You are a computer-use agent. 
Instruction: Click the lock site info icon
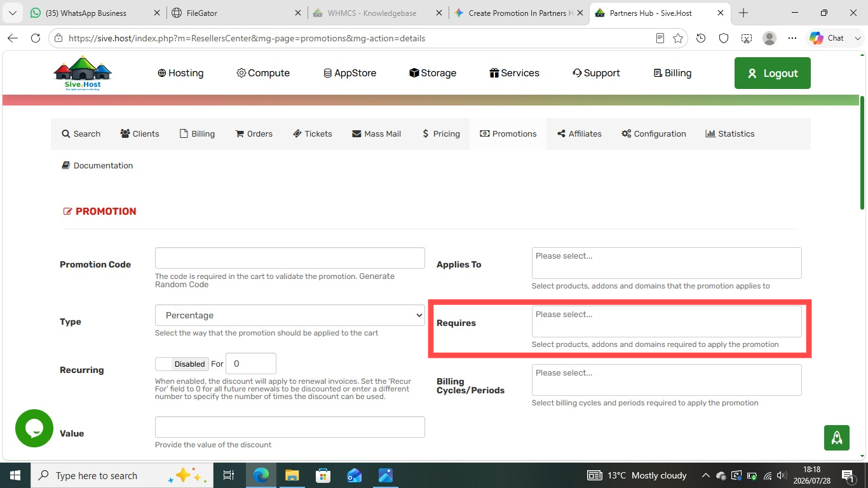pyautogui.click(x=58, y=38)
